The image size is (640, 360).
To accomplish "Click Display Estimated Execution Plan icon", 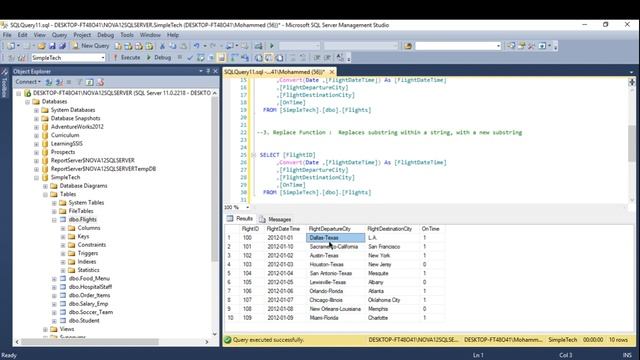I will pos(200,58).
